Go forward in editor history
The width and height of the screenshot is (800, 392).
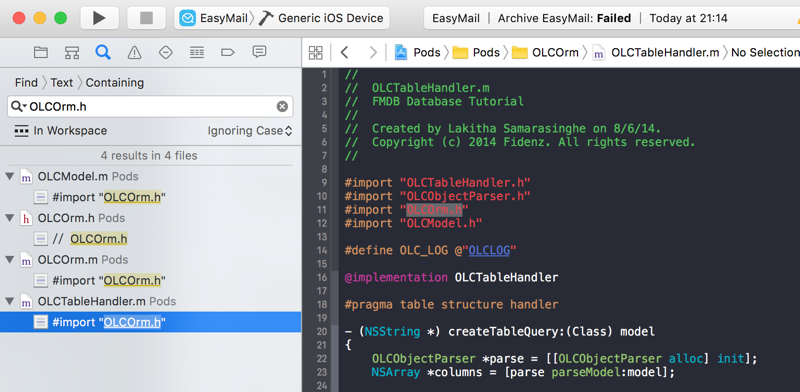pyautogui.click(x=373, y=52)
